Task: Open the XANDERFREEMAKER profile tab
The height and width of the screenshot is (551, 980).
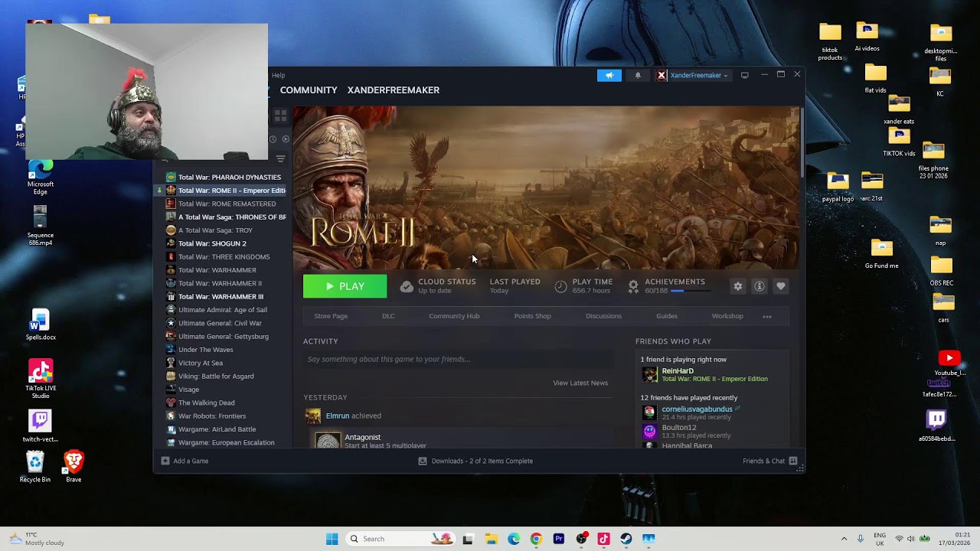Action: [x=394, y=90]
